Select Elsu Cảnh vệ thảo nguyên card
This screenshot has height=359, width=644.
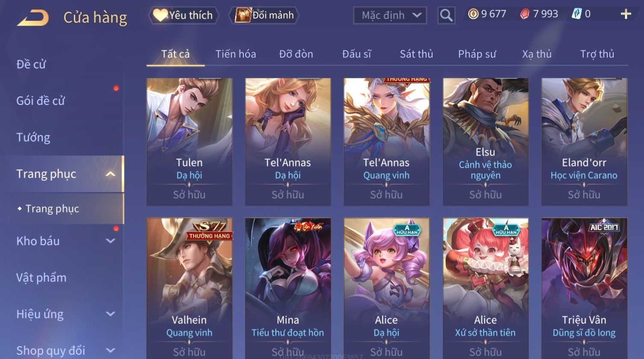coord(485,142)
